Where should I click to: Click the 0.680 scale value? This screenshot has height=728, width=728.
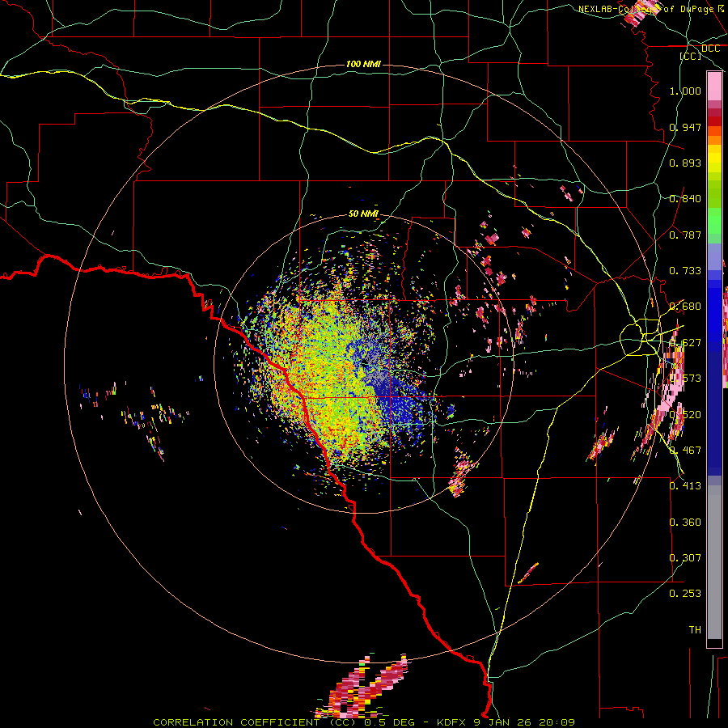point(685,307)
